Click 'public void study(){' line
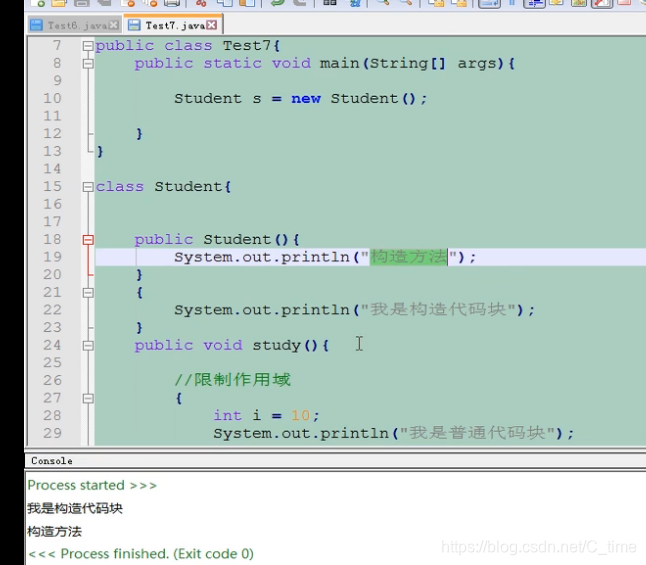The height and width of the screenshot is (565, 646). tap(232, 345)
